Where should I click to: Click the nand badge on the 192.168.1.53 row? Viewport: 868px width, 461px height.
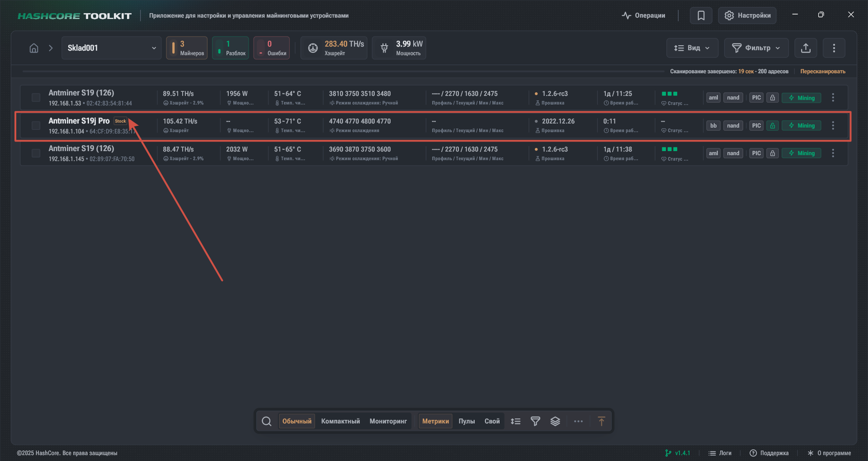click(733, 98)
